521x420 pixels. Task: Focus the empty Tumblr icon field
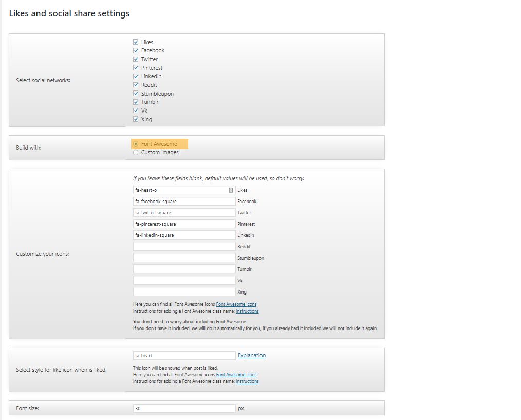tap(184, 269)
